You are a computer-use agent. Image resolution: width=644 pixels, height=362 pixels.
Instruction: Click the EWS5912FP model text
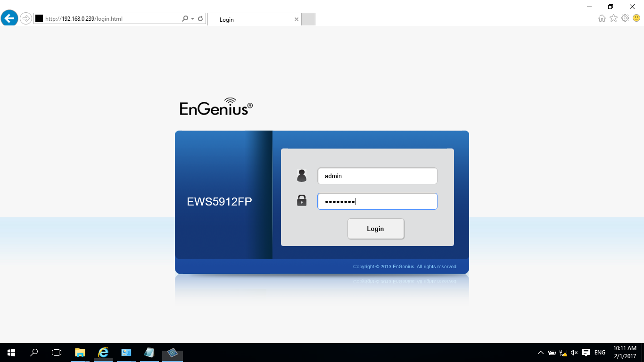tap(219, 202)
